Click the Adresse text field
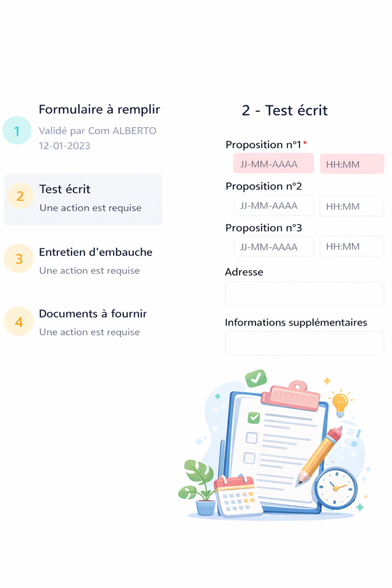This screenshot has width=392, height=588. [304, 294]
